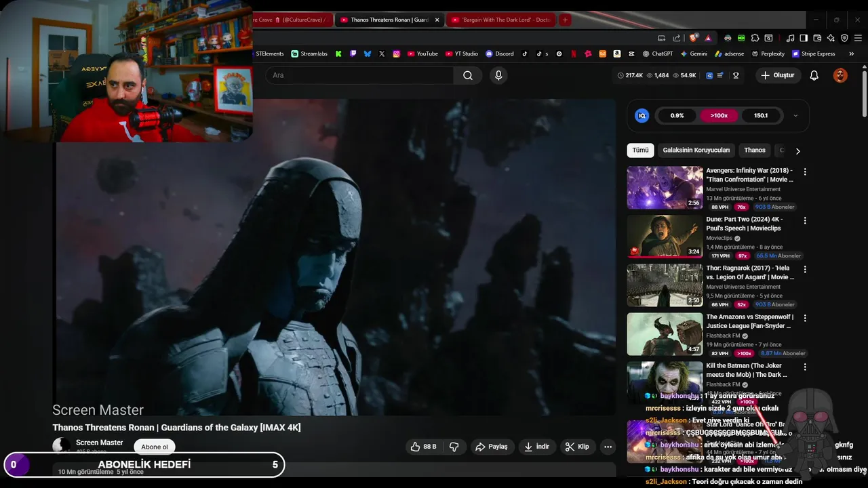Open the account avatar menu

point(840,75)
